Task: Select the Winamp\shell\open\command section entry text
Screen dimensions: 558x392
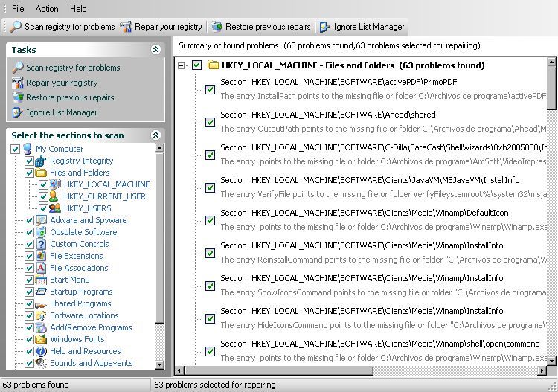Action: (380, 344)
